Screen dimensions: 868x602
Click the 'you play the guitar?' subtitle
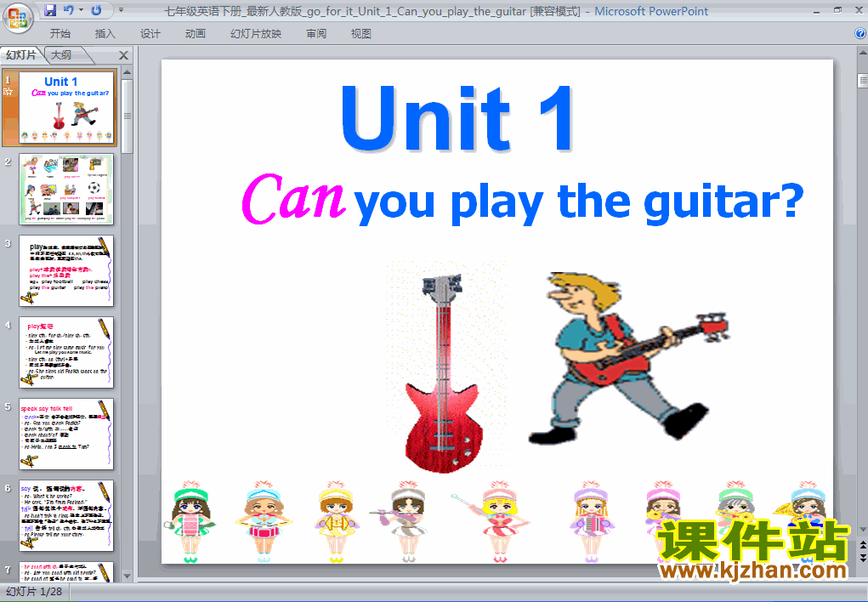point(578,203)
